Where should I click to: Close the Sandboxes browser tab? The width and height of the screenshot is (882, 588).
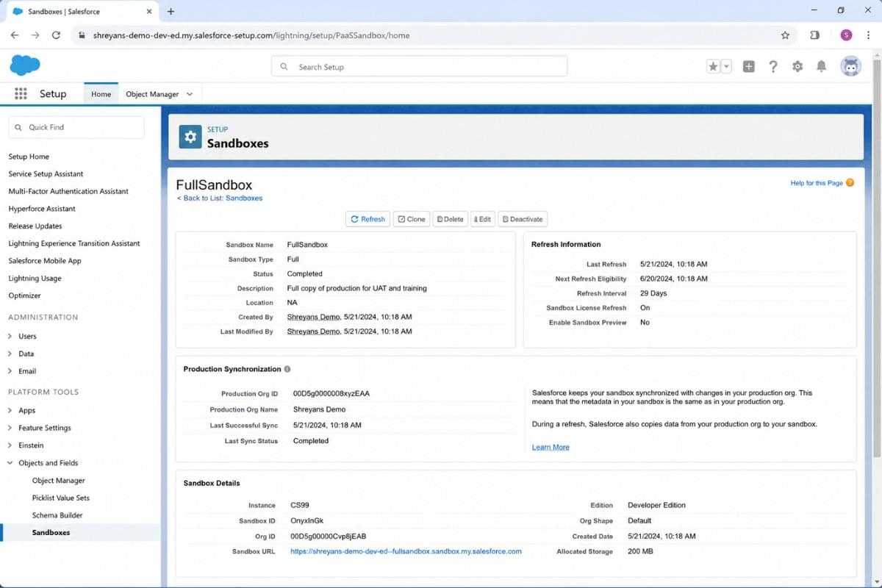148,12
